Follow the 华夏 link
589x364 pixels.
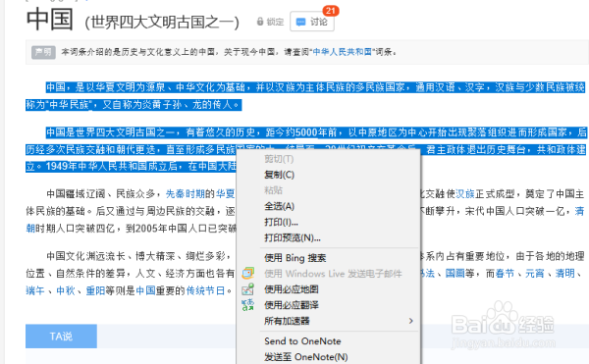[x=225, y=193]
